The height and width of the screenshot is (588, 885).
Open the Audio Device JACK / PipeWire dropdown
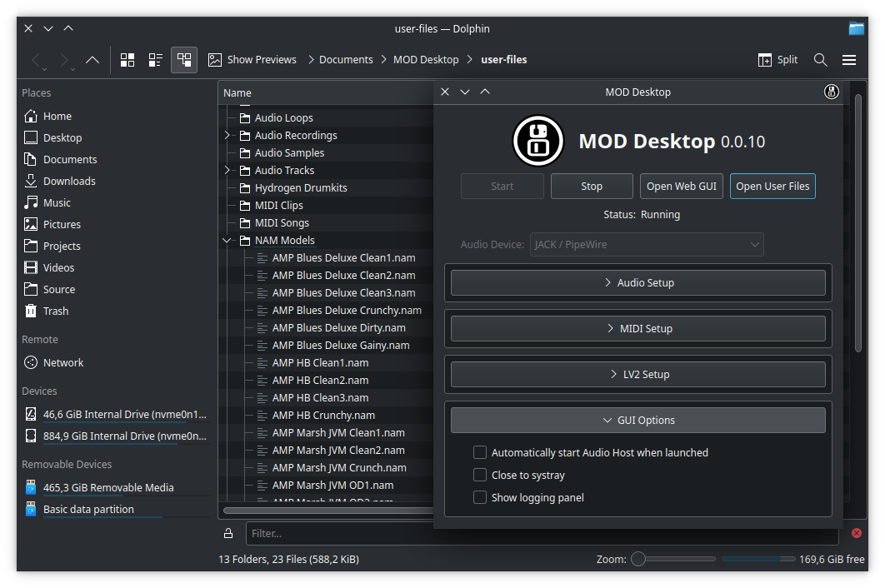tap(647, 244)
